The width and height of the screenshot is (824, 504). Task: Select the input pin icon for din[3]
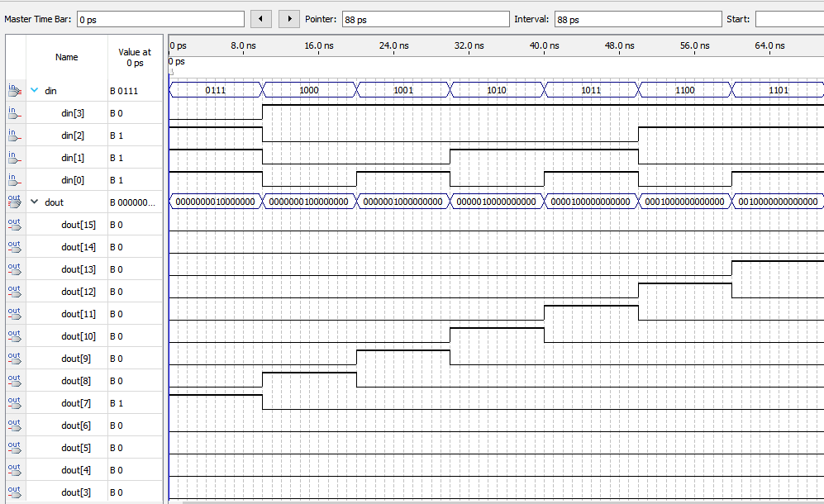pos(14,112)
